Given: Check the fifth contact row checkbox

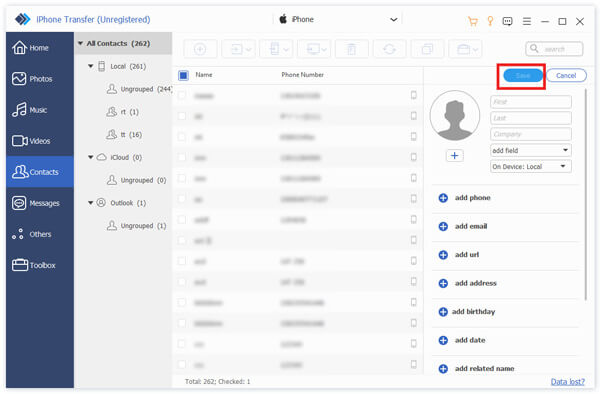Looking at the screenshot, I should point(182,178).
